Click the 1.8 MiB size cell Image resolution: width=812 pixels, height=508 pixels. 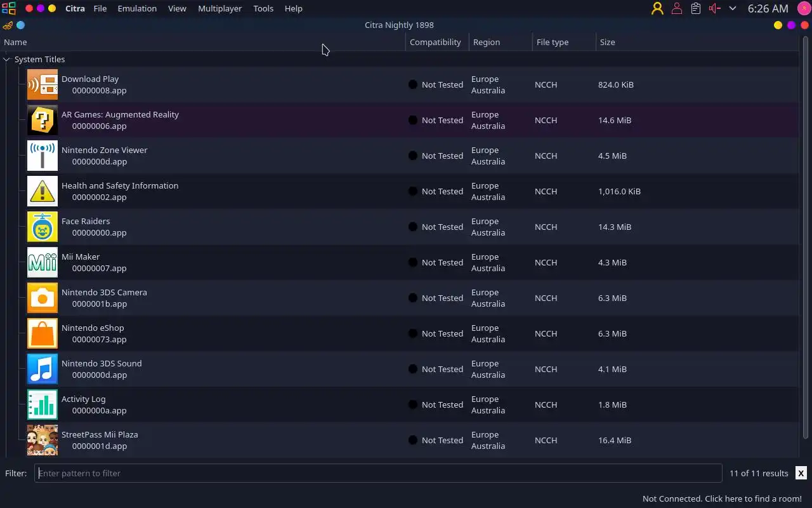tap(612, 404)
